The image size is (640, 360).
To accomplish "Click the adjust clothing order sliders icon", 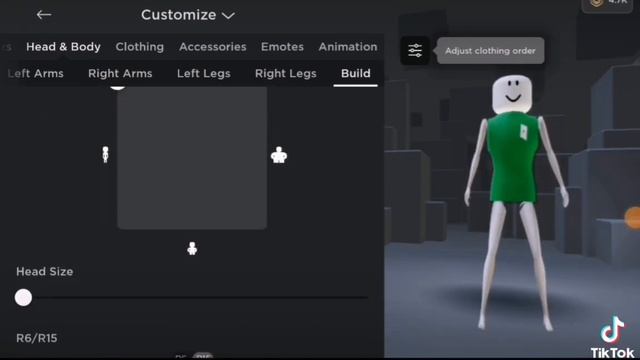I will (x=415, y=51).
